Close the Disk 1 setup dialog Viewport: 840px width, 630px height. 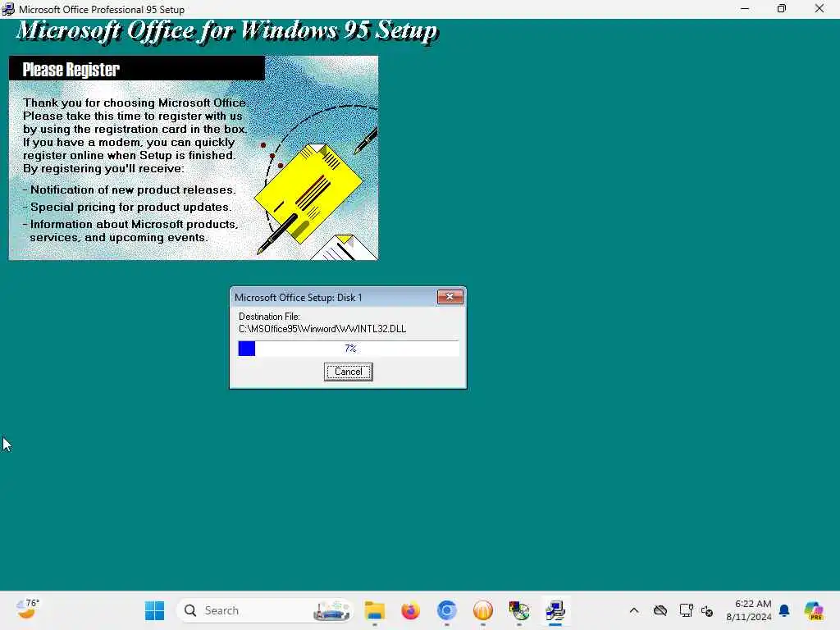pos(450,297)
